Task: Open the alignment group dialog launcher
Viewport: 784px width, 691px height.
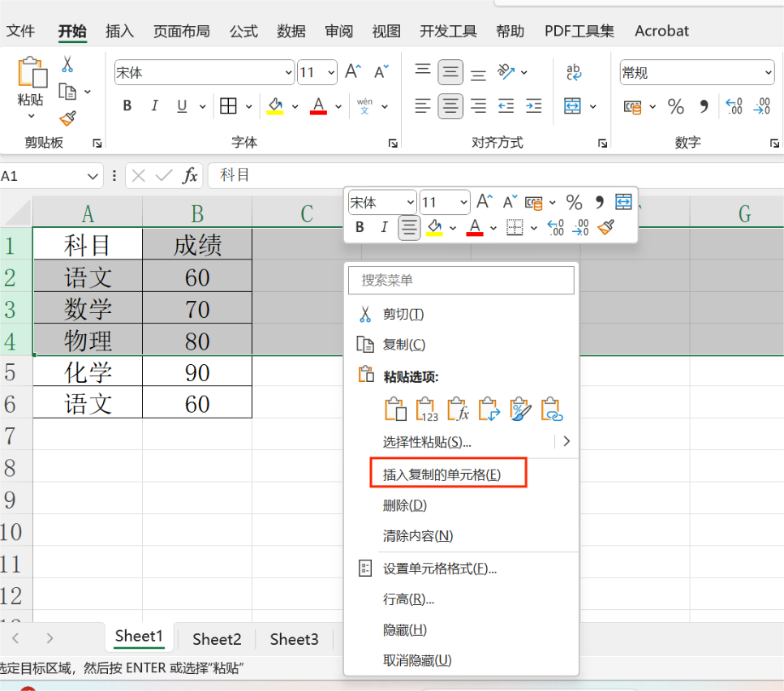Action: pyautogui.click(x=602, y=144)
